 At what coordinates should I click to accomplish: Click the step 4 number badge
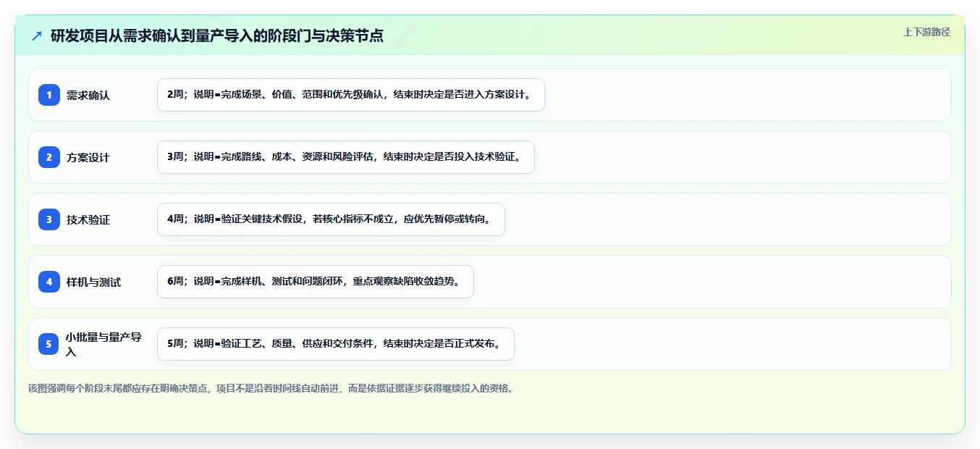(49, 282)
